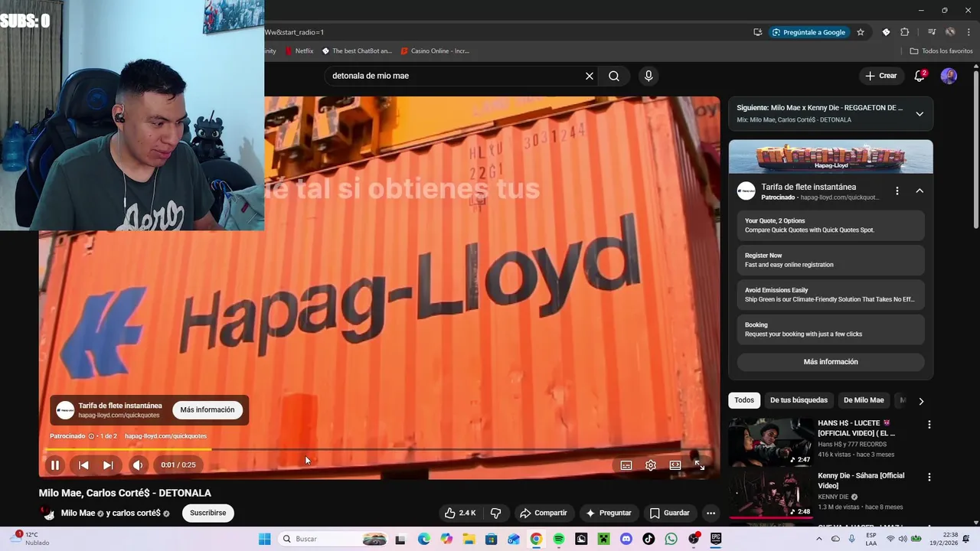
Task: Seek along the yellow ad progress bar
Action: tap(128, 449)
